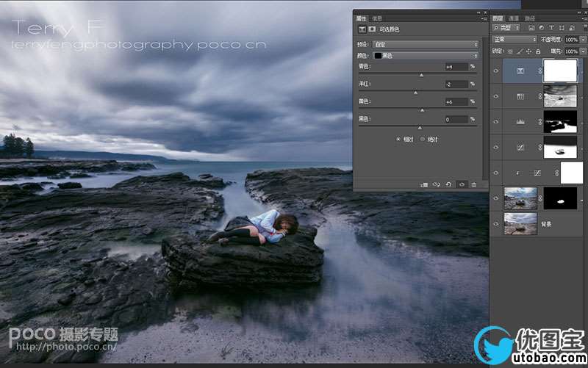Viewport: 588px width, 368px height.
Task: Open the Properties panel flyout menu
Action: [483, 18]
